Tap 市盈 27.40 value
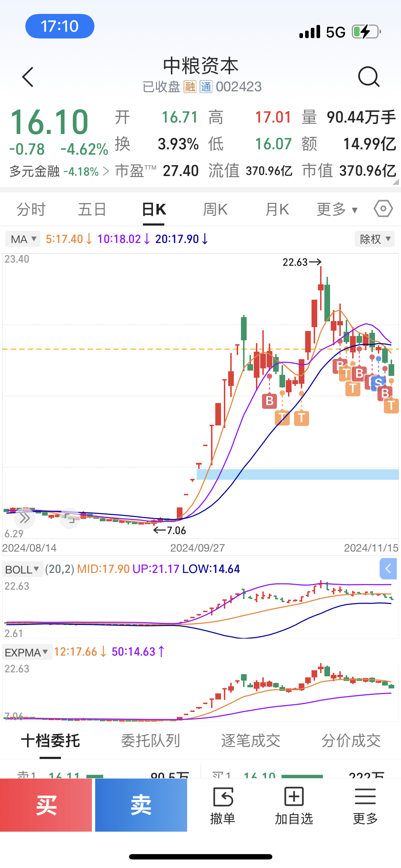The width and height of the screenshot is (401, 868). click(181, 171)
